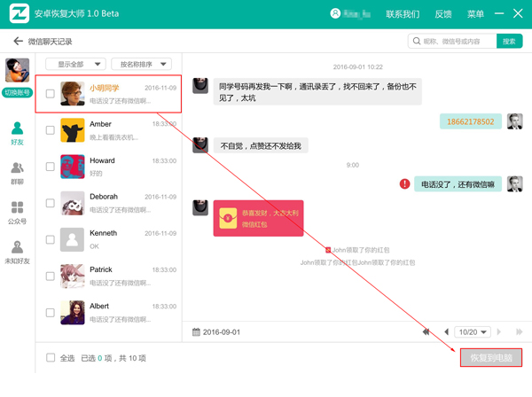Click the 搜索 search button

click(x=509, y=42)
